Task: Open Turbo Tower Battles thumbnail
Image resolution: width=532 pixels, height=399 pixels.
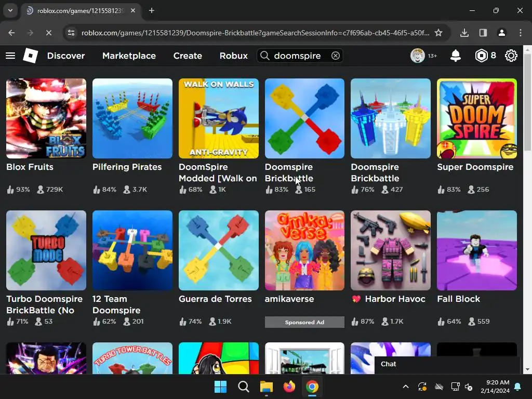Action: click(x=132, y=358)
